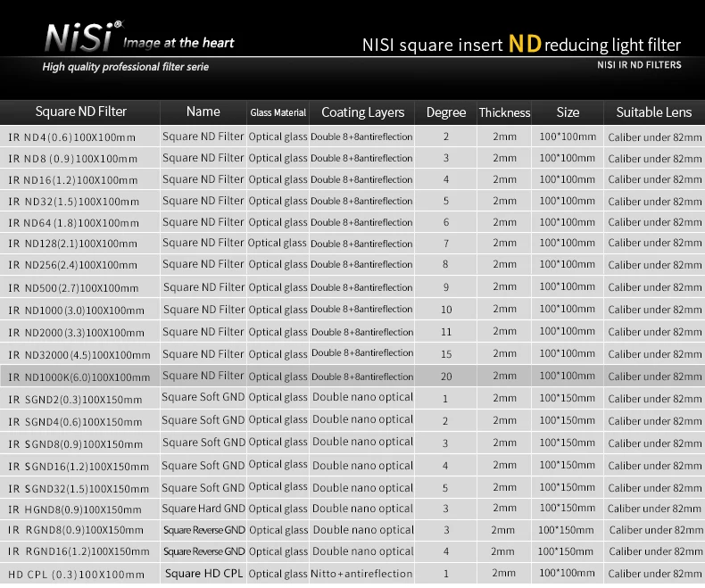
Task: Click 'IR SGND32(1.5)100X150mm' row label
Action: 79,489
